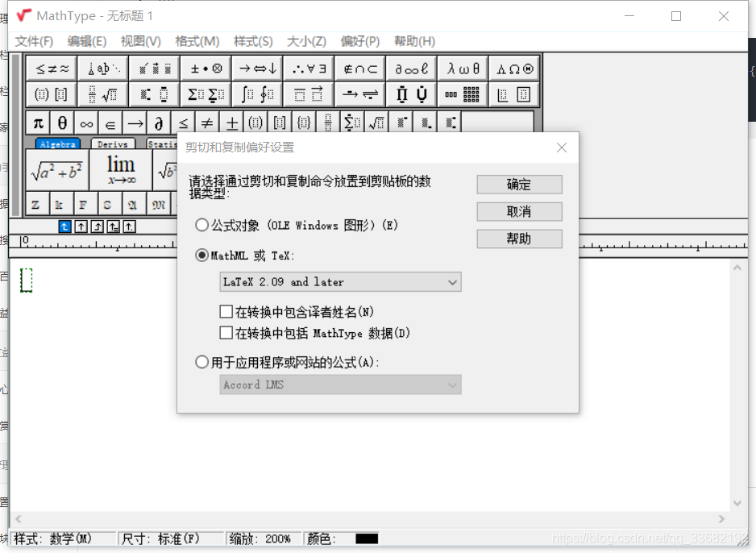
Task: Click the vertical scrollbar down arrow
Action: (737, 503)
